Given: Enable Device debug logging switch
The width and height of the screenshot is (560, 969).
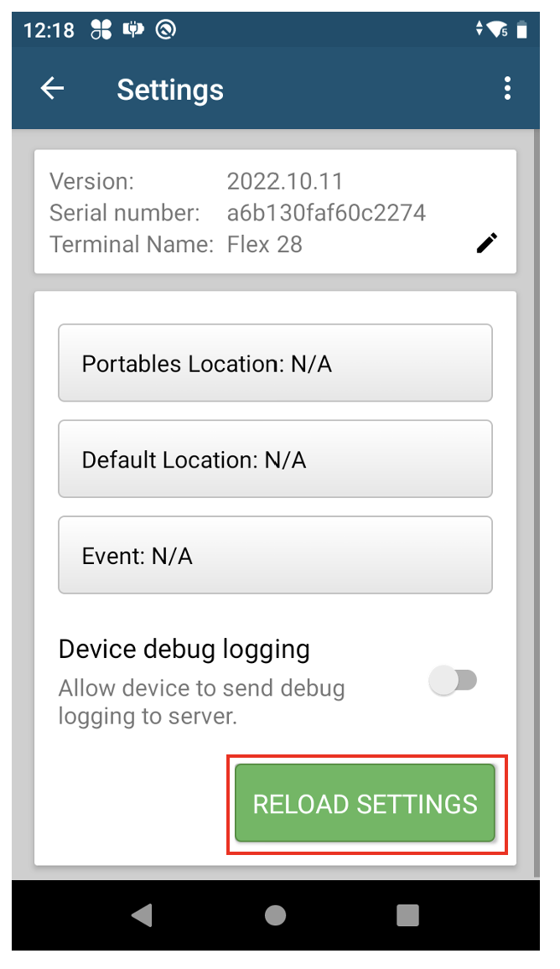Looking at the screenshot, I should pyautogui.click(x=453, y=681).
